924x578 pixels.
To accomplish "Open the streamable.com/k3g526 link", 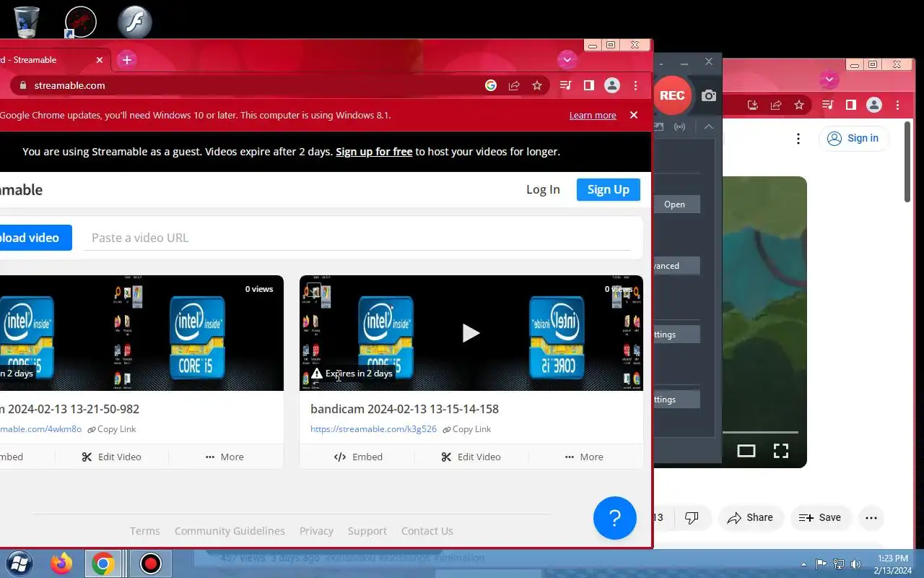I will 373,429.
